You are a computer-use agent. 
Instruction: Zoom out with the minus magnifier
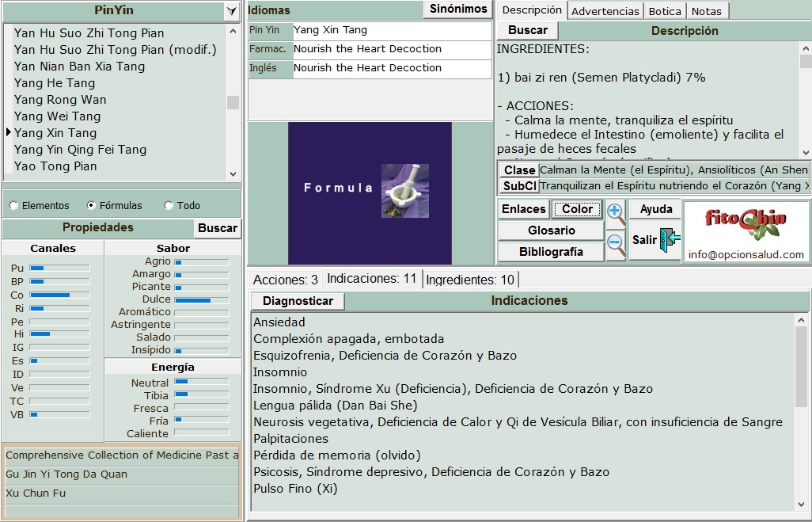[x=616, y=246]
